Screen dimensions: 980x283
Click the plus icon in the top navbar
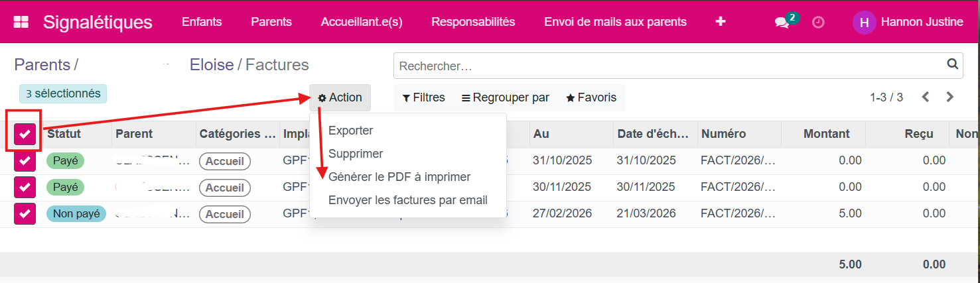721,22
